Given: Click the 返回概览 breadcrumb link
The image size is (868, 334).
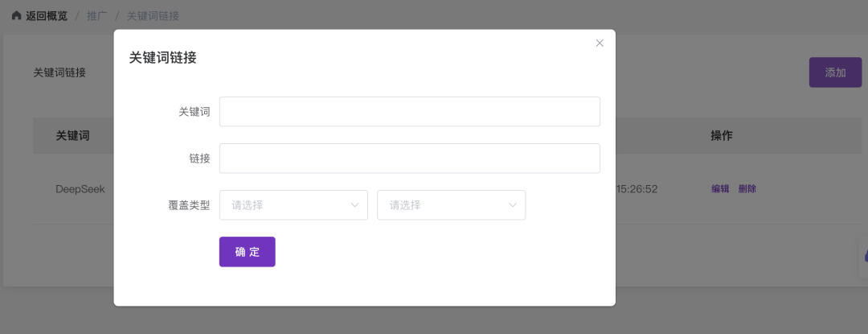Looking at the screenshot, I should coord(46,15).
